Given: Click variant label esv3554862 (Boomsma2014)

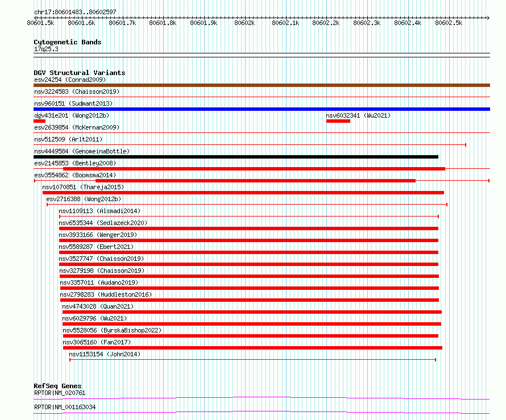Looking at the screenshot, I should [x=75, y=175].
